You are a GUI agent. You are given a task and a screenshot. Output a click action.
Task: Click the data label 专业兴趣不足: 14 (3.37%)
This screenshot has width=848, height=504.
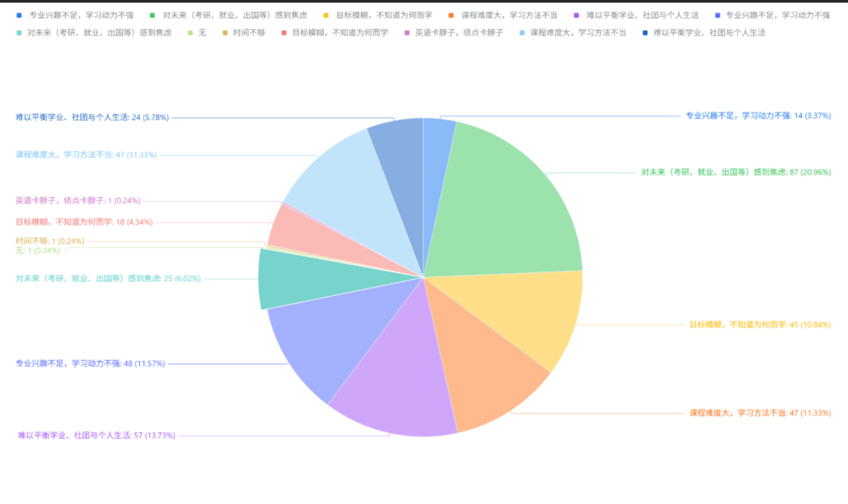click(758, 116)
